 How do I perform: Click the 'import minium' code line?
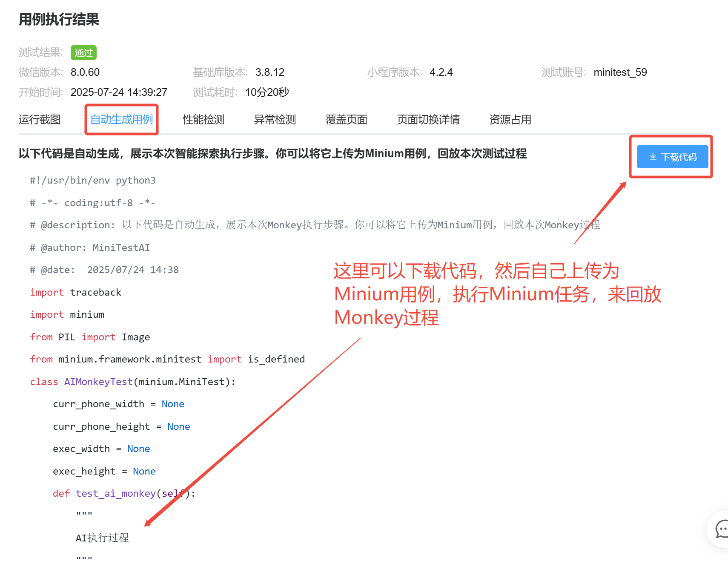click(67, 315)
